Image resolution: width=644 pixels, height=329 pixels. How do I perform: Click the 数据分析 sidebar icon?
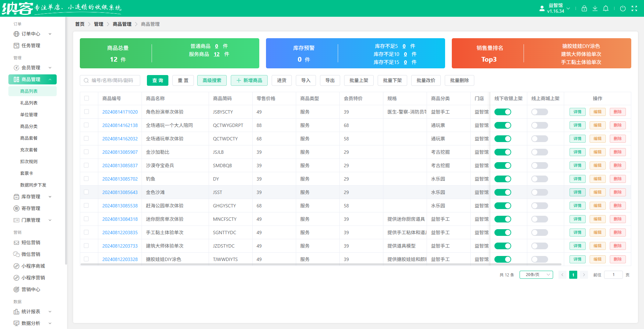pyautogui.click(x=16, y=323)
